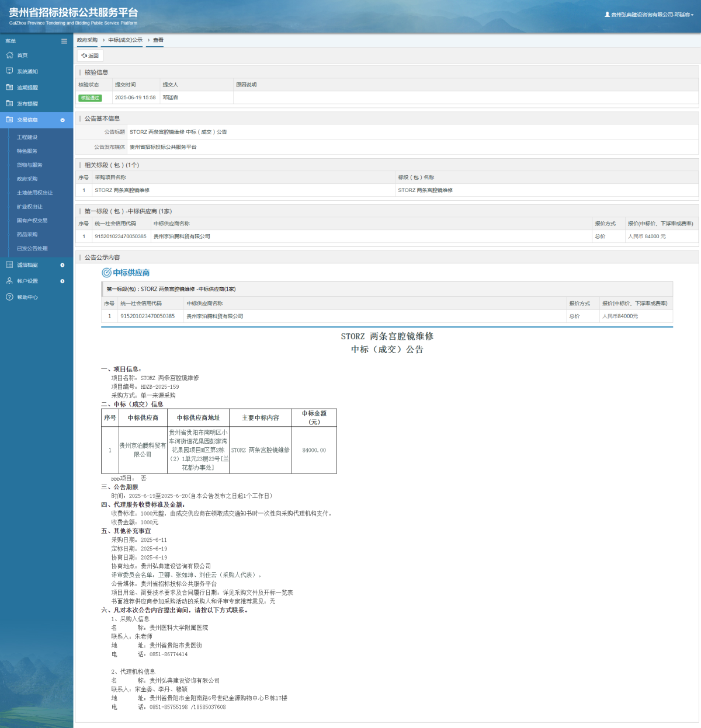Select 政府采购 in the sidebar submenu

(x=27, y=179)
